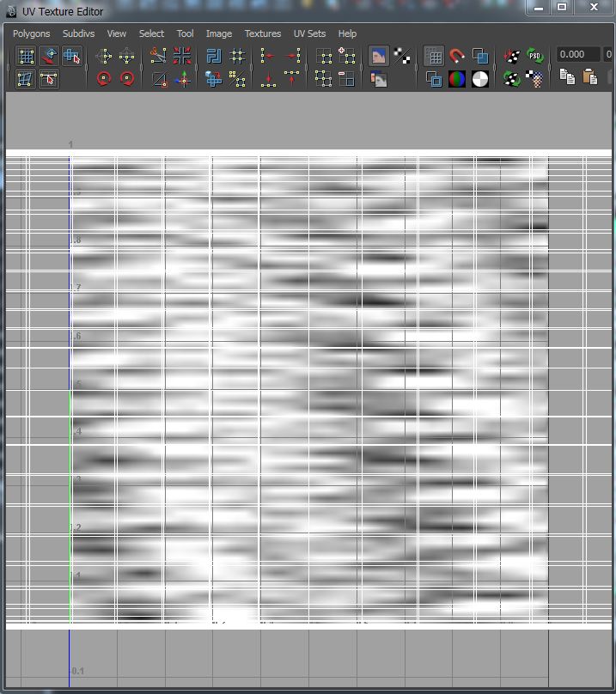Run Layout UVs from toolbar
Viewport: 616px width, 694px height.
click(x=214, y=56)
